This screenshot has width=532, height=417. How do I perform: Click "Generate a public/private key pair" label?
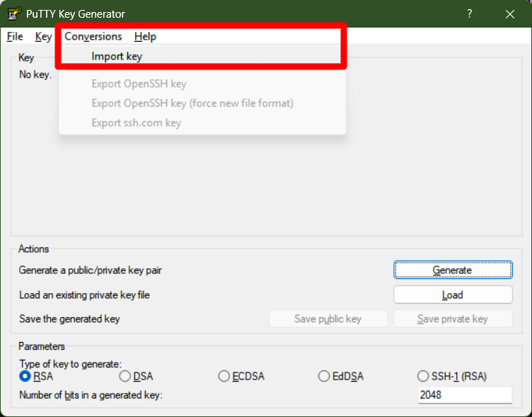pos(91,270)
